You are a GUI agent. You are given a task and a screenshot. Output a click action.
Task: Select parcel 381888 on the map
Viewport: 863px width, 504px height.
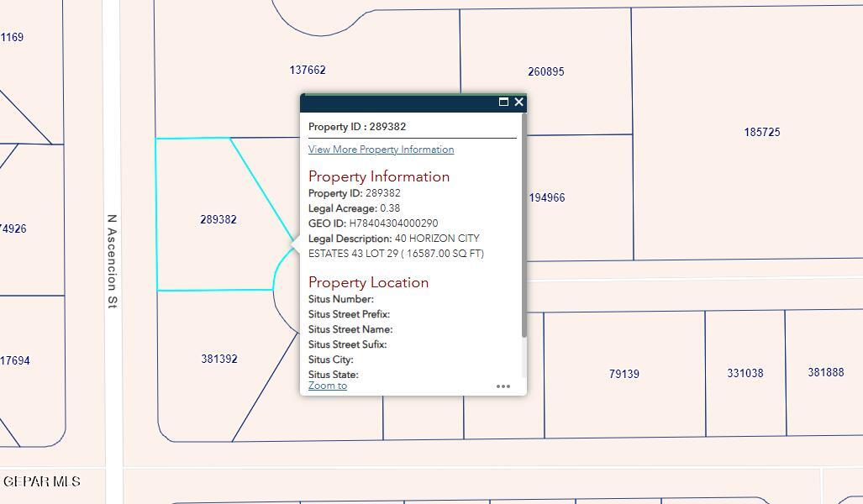[x=825, y=372]
